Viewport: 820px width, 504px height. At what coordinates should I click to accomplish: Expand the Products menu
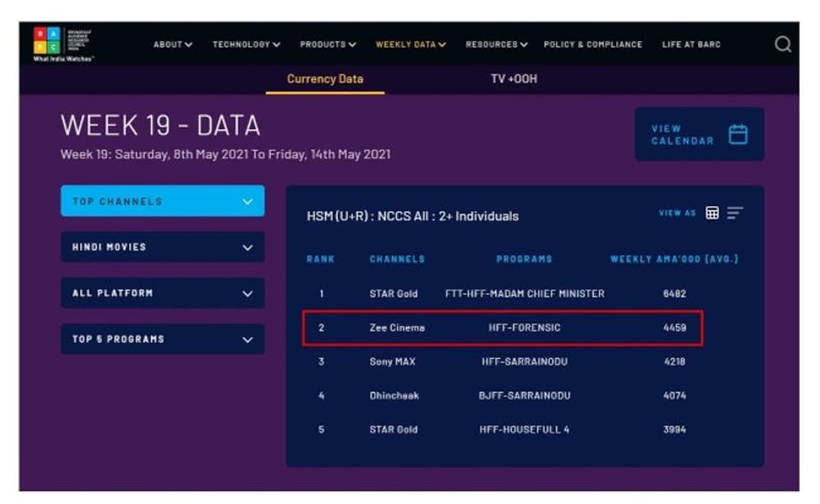click(x=328, y=45)
